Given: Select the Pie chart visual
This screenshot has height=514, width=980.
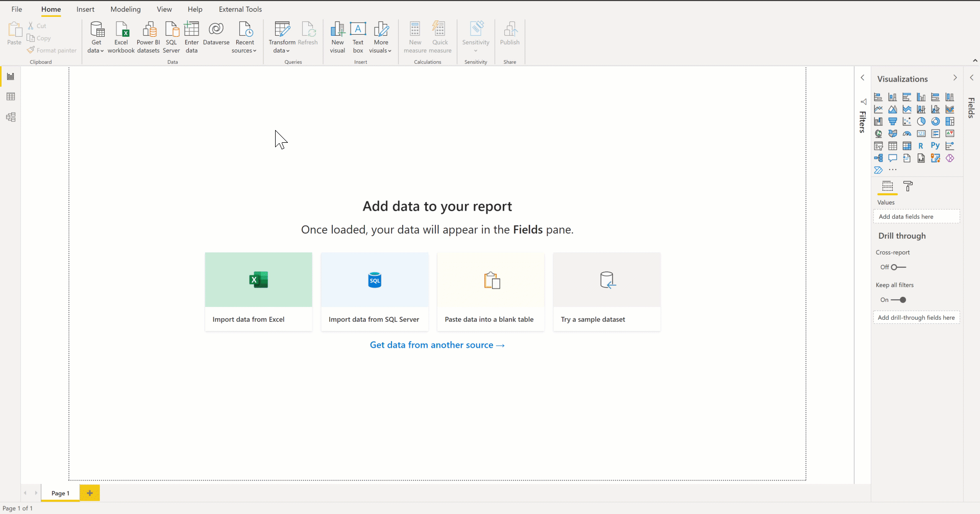Looking at the screenshot, I should [921, 121].
